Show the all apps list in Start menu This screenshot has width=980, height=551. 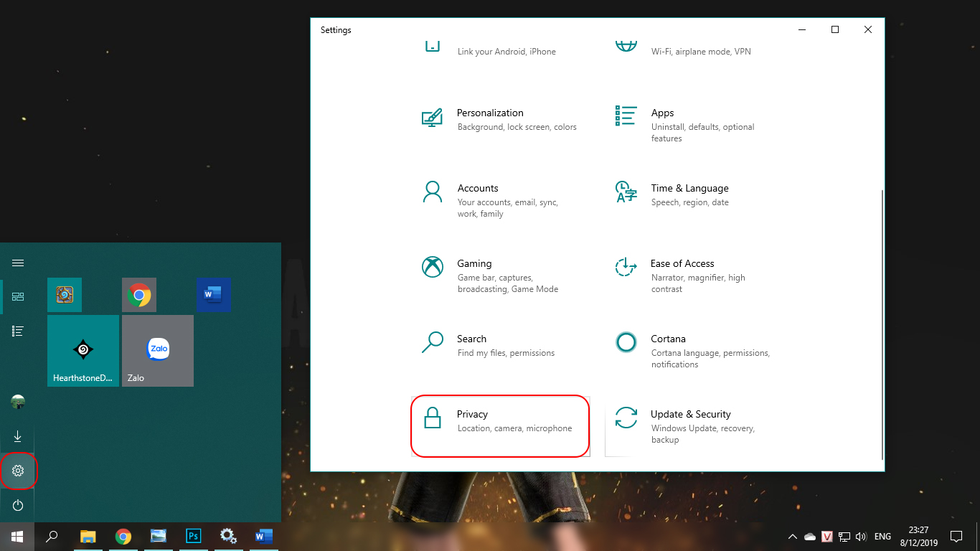click(x=18, y=331)
